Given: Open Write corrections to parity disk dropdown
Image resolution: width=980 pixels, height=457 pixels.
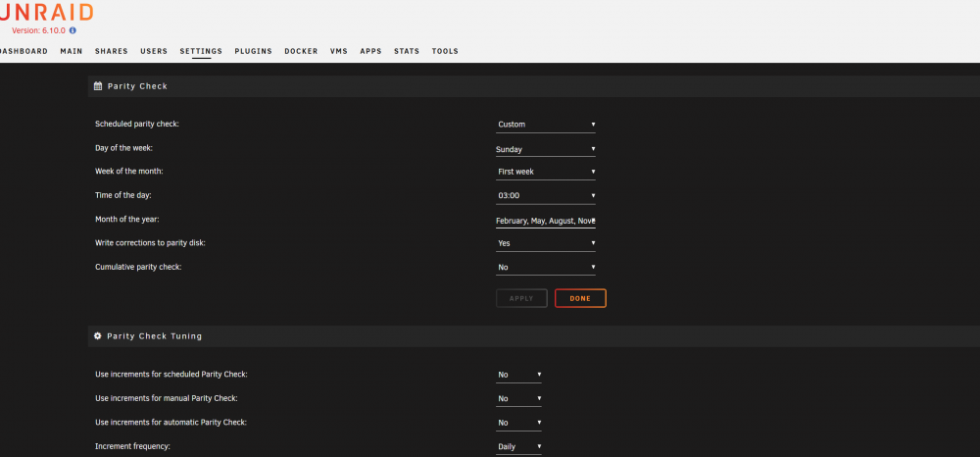Looking at the screenshot, I should pos(546,243).
